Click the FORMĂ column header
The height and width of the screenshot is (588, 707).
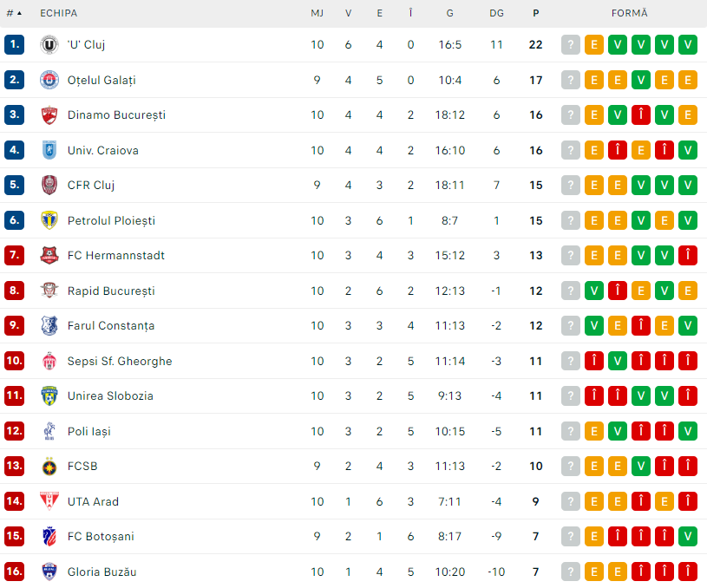tap(630, 13)
